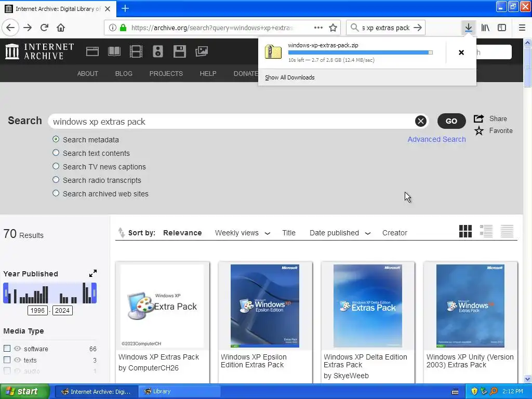This screenshot has width=532, height=399.
Task: Toggle the sidebar toolbar icon
Action: [x=502, y=28]
